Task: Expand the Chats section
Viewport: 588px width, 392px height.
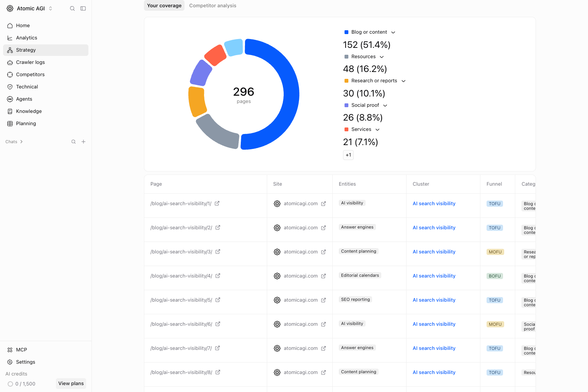Action: coord(14,142)
